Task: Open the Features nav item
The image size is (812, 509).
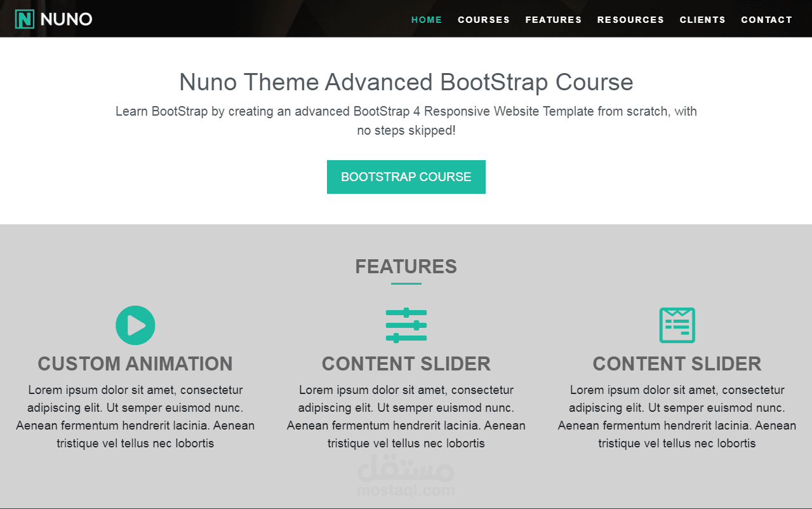Action: [554, 20]
